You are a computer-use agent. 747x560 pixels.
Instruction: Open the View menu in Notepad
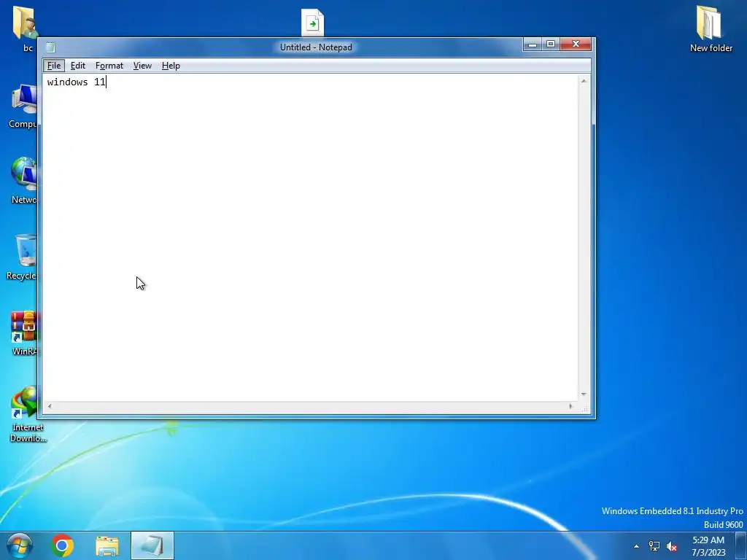pyautogui.click(x=142, y=66)
